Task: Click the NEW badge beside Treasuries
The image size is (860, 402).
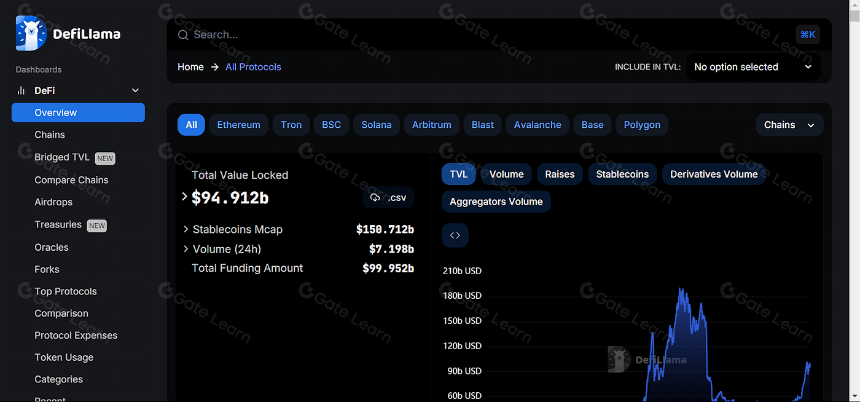Action: point(97,225)
